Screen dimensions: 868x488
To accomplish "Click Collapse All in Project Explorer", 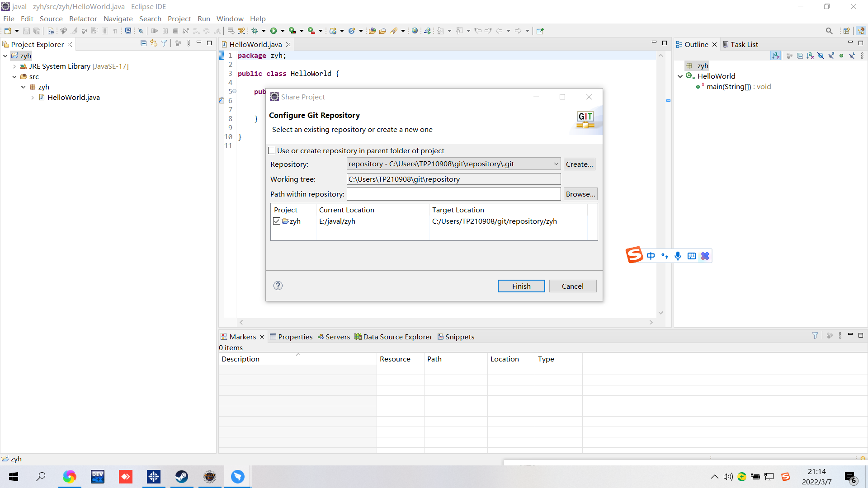I will tap(143, 43).
